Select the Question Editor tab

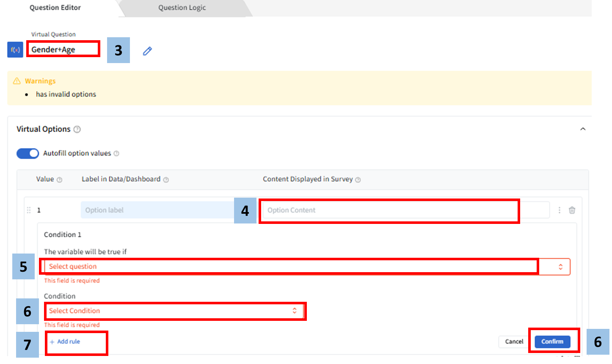(x=55, y=8)
